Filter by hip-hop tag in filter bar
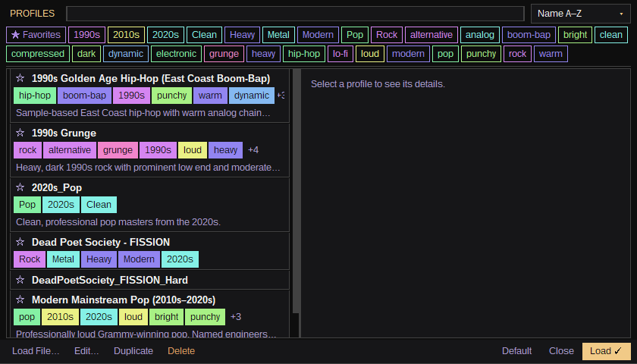The image size is (637, 364). click(304, 54)
